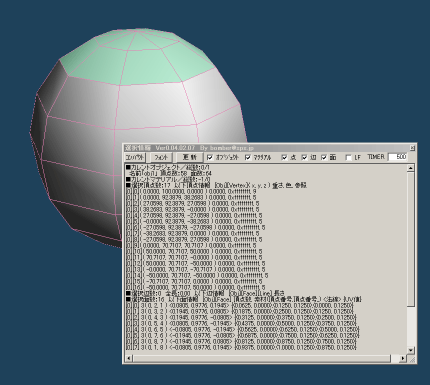Focus the TIMER value field
The image size is (430, 385).
pos(397,157)
